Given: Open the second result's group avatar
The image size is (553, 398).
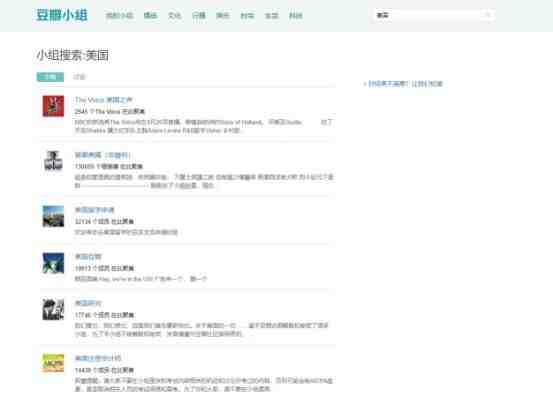Looking at the screenshot, I should (x=53, y=161).
